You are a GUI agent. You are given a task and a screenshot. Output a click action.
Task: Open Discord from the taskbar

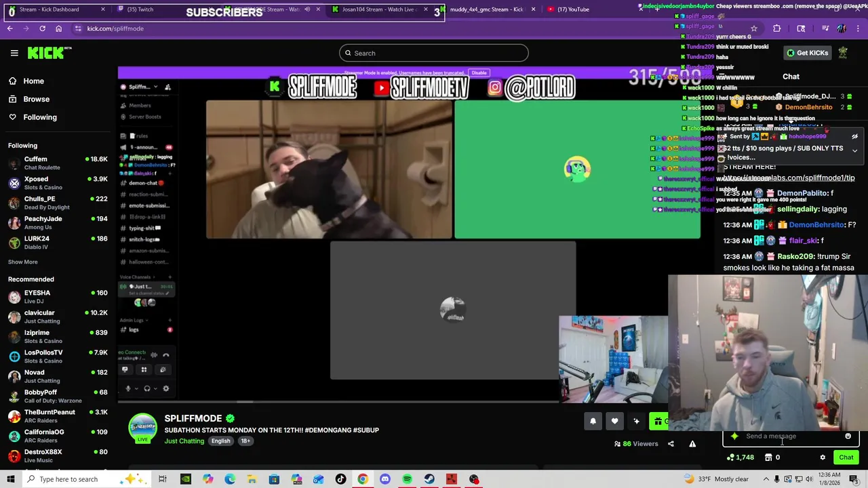click(385, 479)
